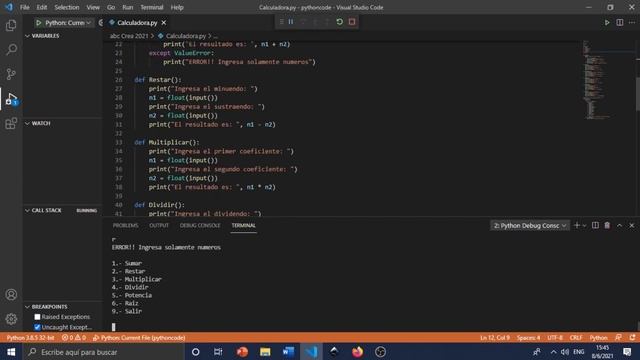The height and width of the screenshot is (360, 640).
Task: Open Firefox from the taskbar
Action: 357,352
